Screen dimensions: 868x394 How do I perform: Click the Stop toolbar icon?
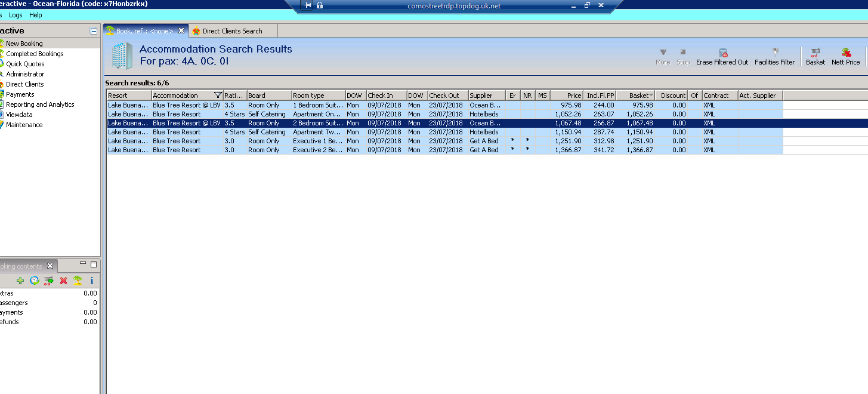pos(683,53)
